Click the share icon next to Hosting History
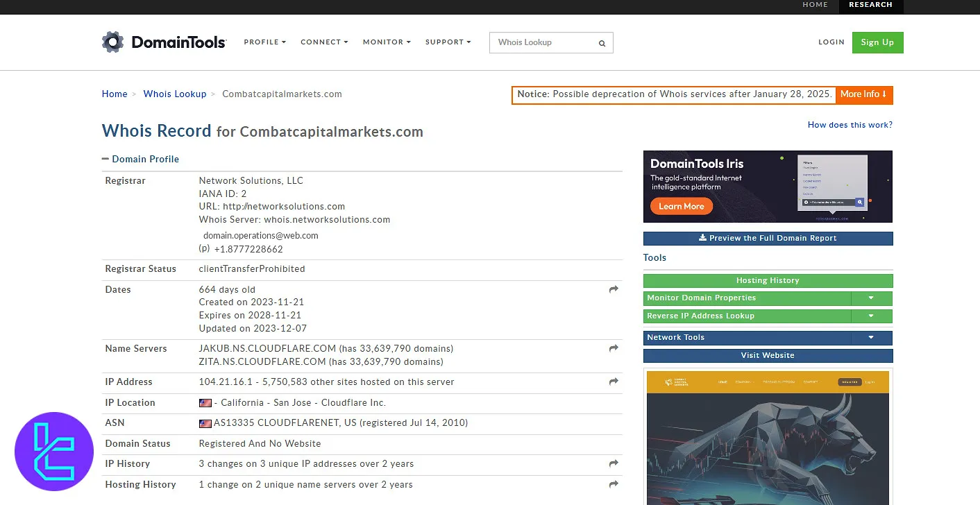This screenshot has width=980, height=505. coord(613,483)
